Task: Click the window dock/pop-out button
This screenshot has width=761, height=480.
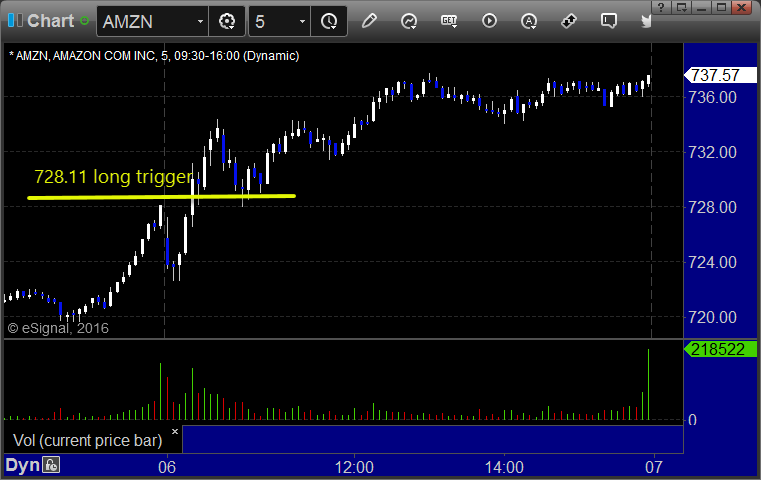Action: point(681,7)
